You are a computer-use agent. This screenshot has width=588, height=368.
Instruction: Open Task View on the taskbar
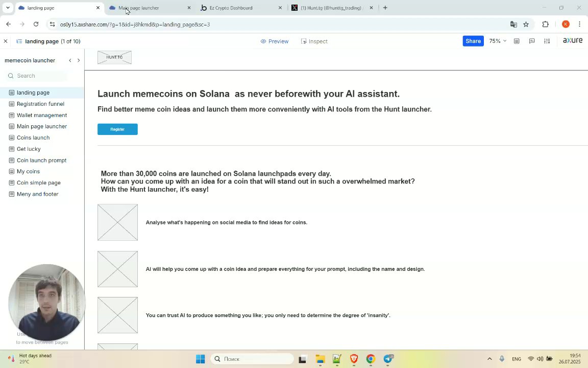pos(302,359)
